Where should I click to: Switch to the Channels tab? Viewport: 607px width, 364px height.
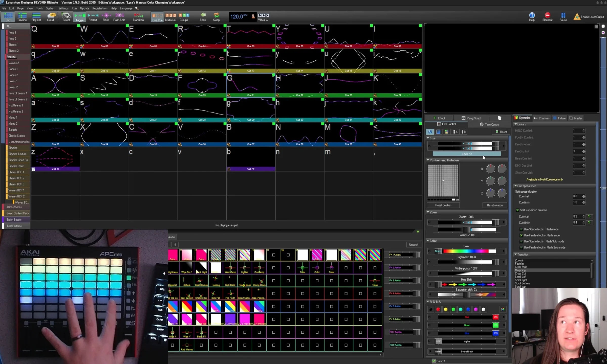542,118
